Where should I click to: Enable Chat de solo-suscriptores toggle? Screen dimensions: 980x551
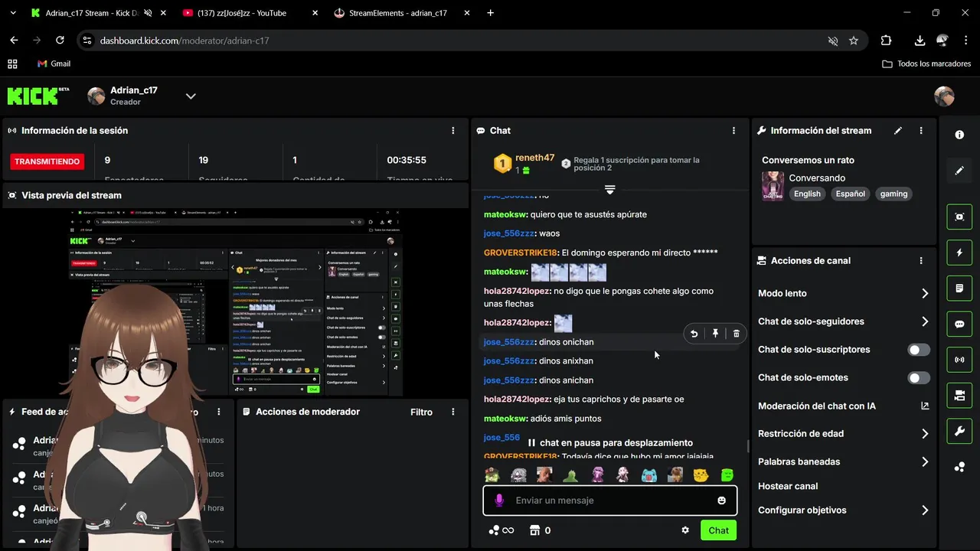pyautogui.click(x=919, y=350)
